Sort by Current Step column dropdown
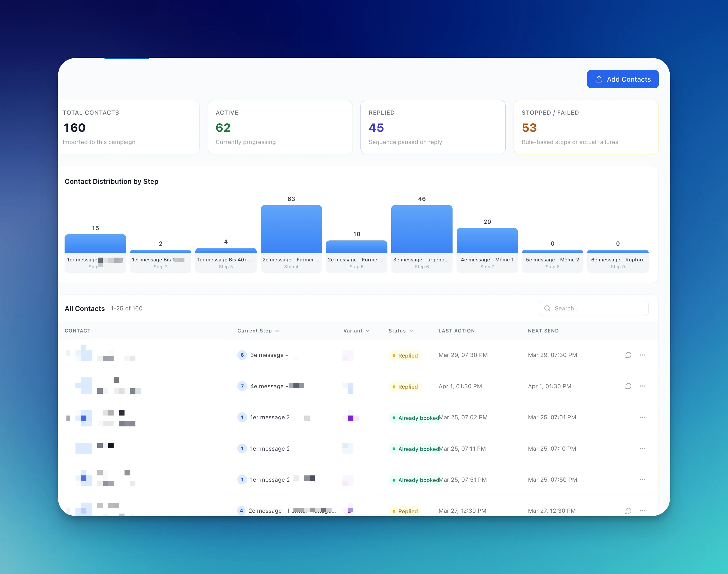 258,331
